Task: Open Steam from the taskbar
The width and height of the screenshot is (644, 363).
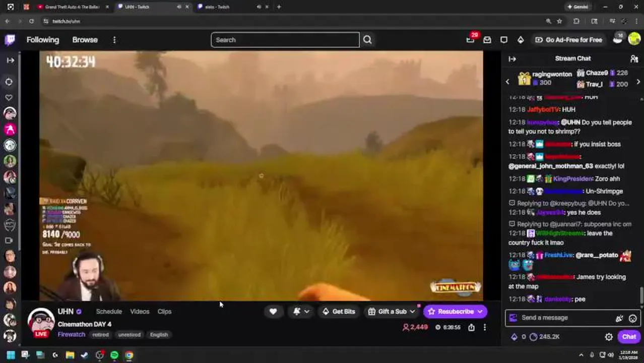Action: point(85,355)
